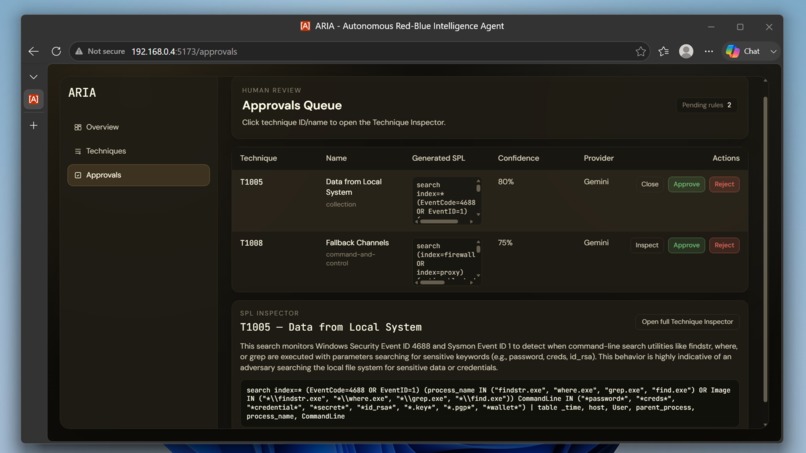Expand the dropdown arrow beside Chat
806x453 pixels.
coord(773,51)
